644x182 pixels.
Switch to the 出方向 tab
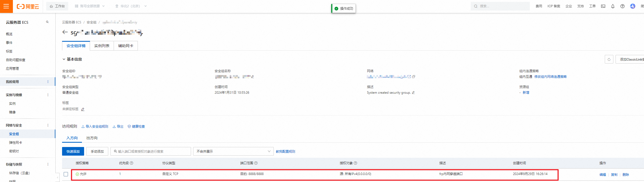(92, 138)
